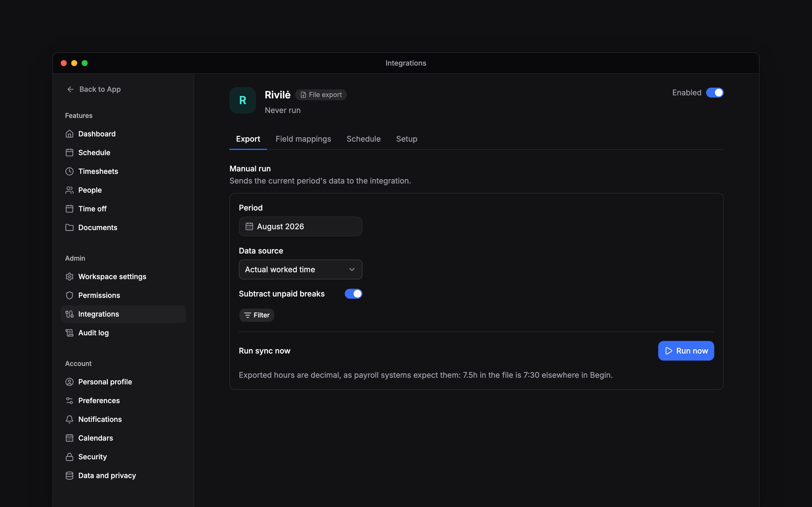Open the Setup tab
The height and width of the screenshot is (507, 812).
(407, 139)
